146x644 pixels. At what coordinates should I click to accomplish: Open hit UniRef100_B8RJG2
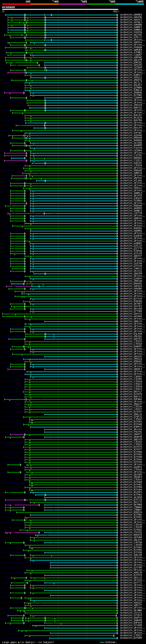tap(131, 108)
